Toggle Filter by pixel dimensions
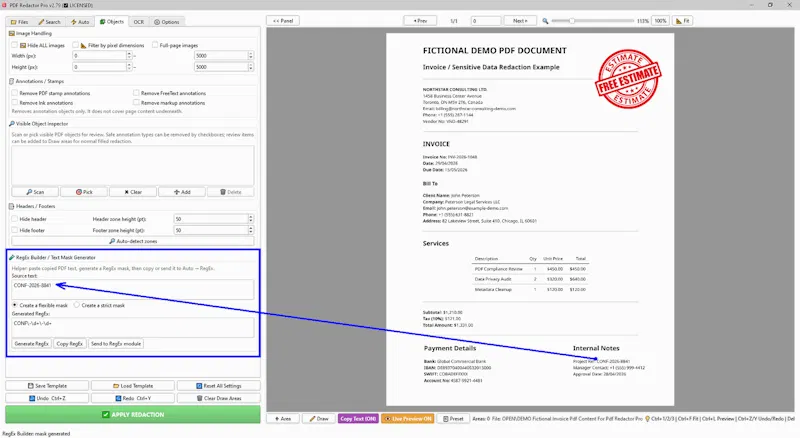The width and height of the screenshot is (800, 438). tap(76, 45)
